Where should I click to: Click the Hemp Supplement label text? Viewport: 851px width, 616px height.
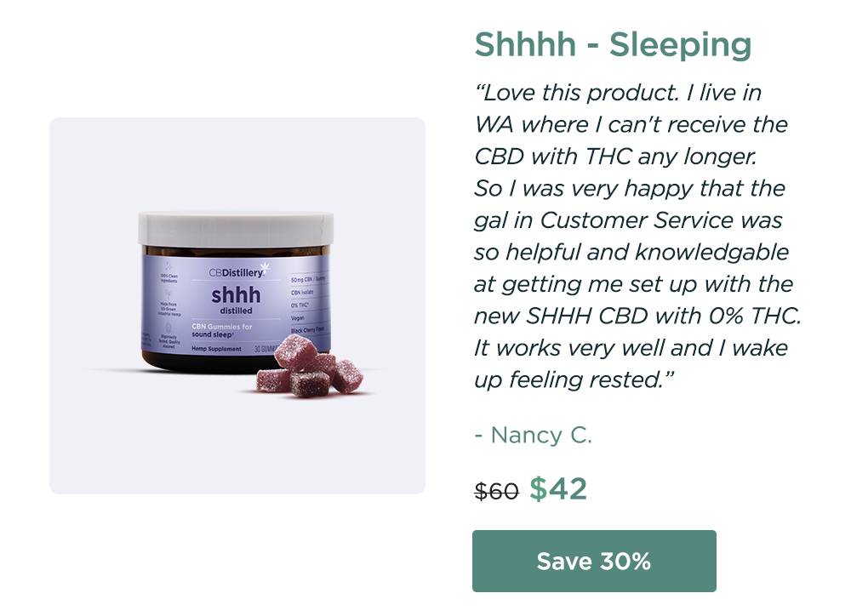pos(215,349)
